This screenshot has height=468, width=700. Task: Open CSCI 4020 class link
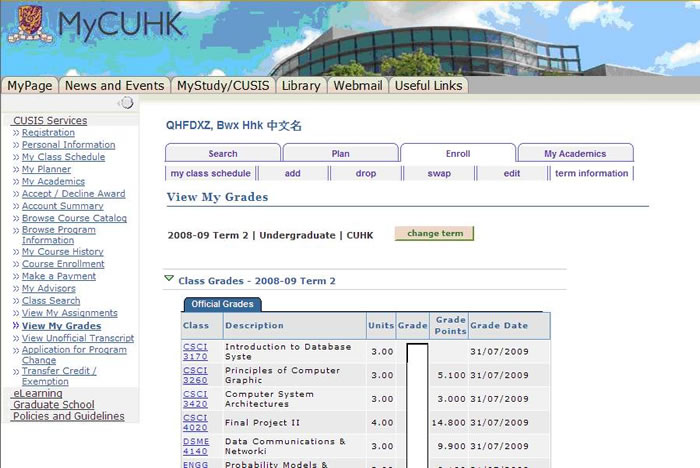tap(195, 422)
